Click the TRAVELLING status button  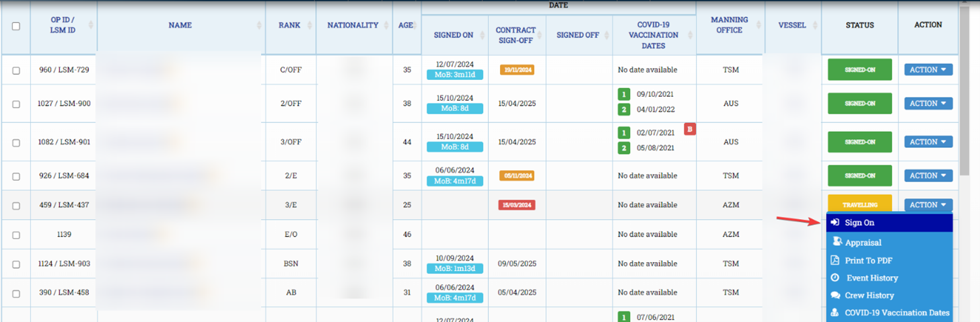[x=859, y=204]
